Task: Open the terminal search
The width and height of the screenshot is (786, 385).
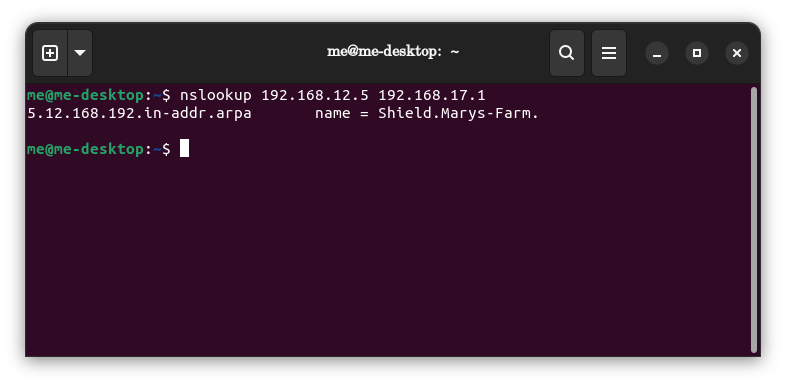Action: click(x=566, y=53)
